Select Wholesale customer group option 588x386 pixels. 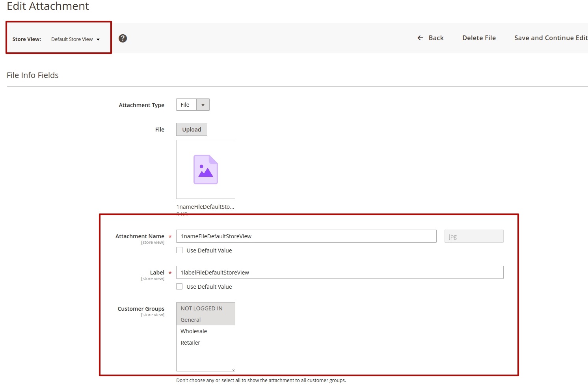pyautogui.click(x=194, y=331)
